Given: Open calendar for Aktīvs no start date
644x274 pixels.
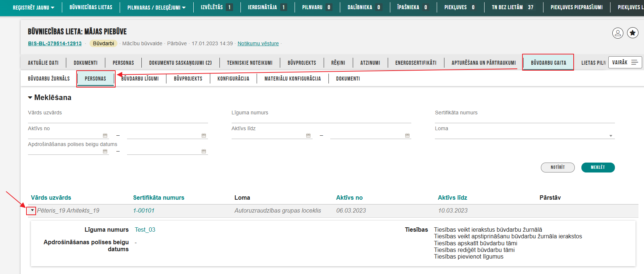Looking at the screenshot, I should click(105, 135).
